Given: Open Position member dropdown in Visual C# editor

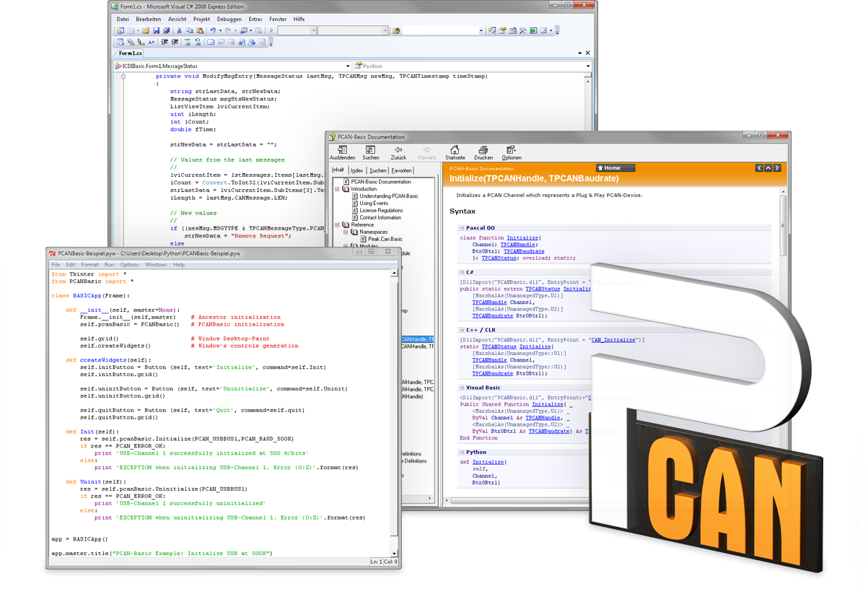Looking at the screenshot, I should pyautogui.click(x=588, y=66).
